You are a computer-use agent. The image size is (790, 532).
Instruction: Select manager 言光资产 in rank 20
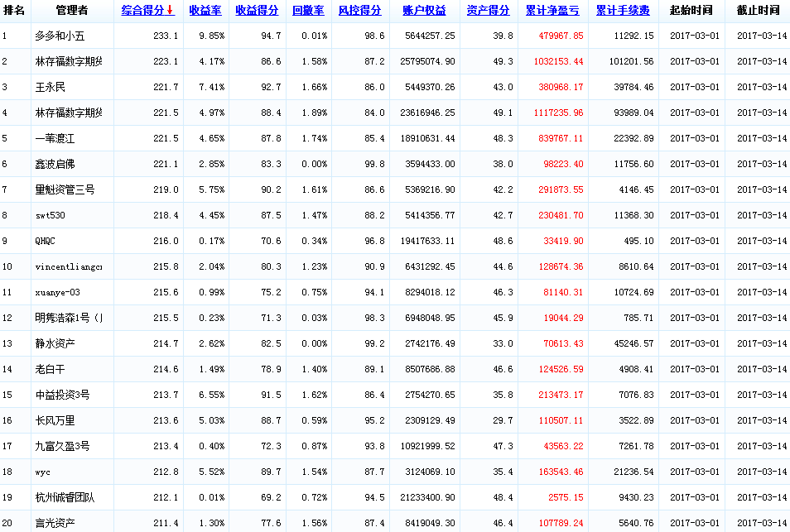[55, 524]
